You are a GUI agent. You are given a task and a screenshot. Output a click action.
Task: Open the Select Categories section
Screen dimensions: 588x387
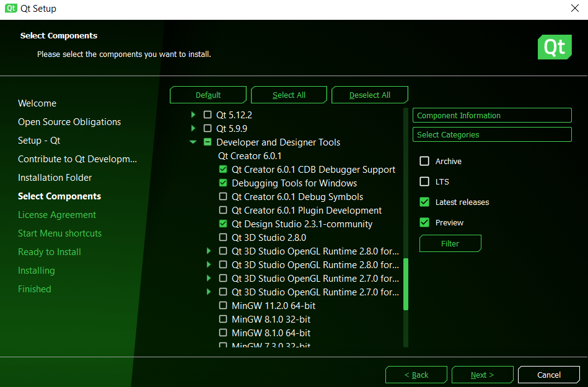click(x=492, y=134)
